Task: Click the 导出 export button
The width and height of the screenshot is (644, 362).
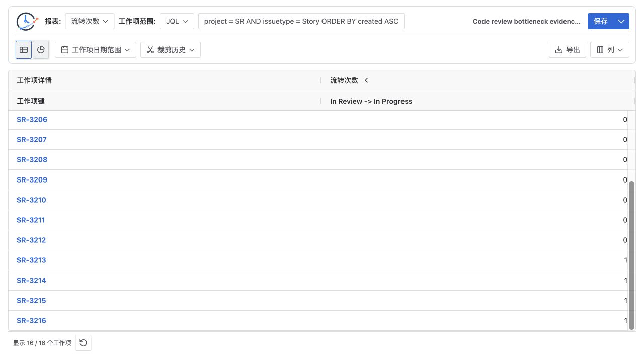Action: [568, 50]
